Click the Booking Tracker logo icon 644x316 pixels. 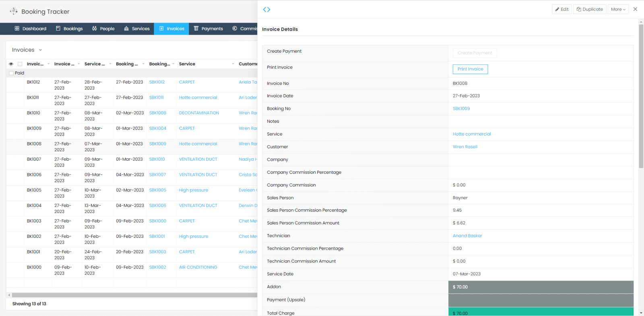click(14, 11)
